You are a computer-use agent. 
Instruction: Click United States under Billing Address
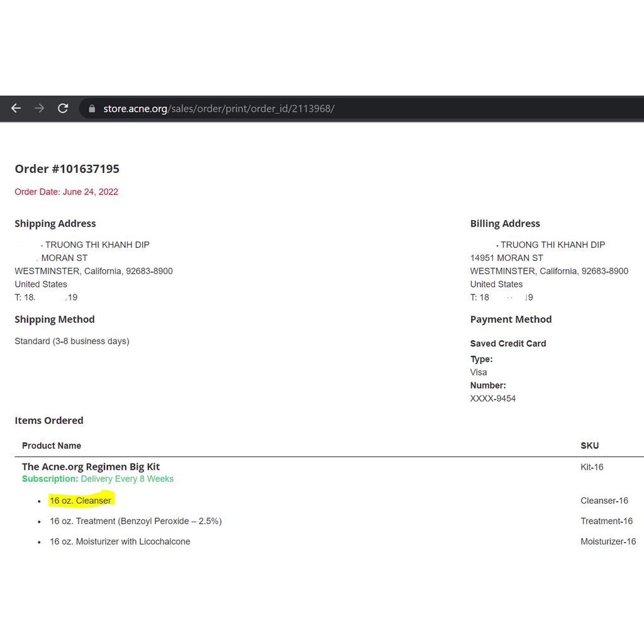point(496,284)
